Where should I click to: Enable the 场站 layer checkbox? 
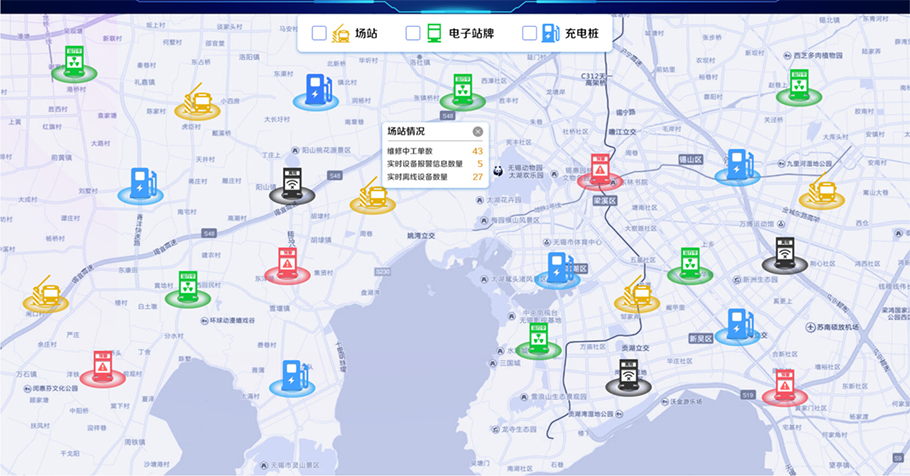319,33
